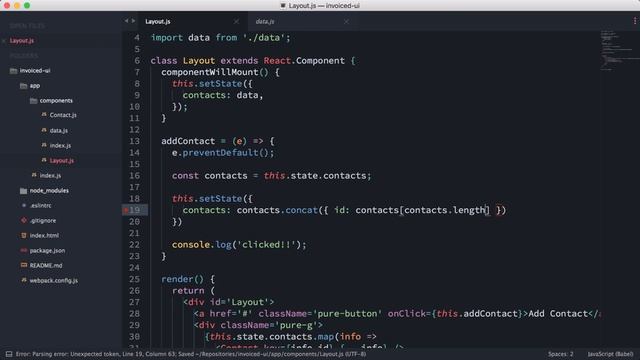This screenshot has width=640, height=360.
Task: Open data.js in the components folder
Action: coord(59,131)
